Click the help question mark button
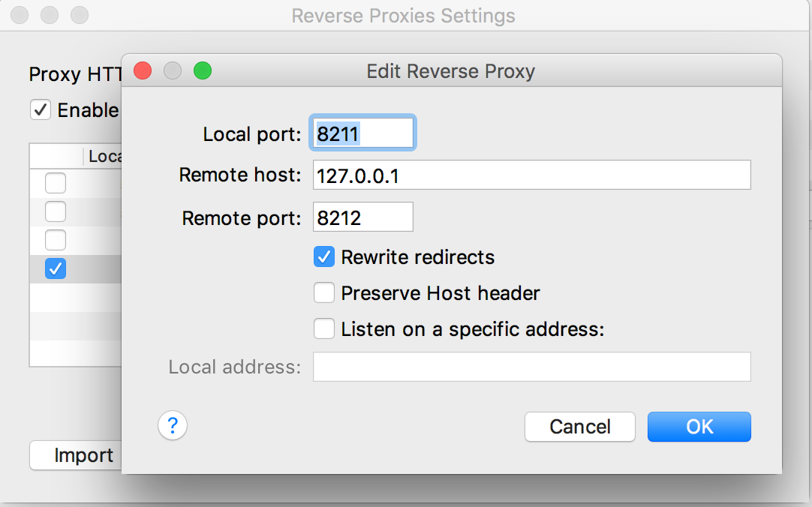The height and width of the screenshot is (507, 812). (x=173, y=426)
